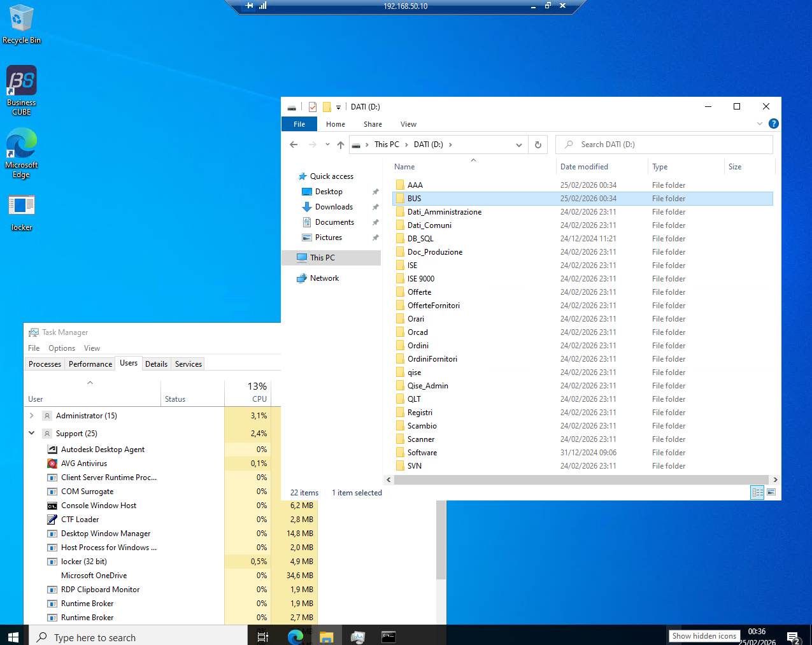This screenshot has height=645, width=812.
Task: Refresh the DATI (D:) folder view
Action: point(538,145)
